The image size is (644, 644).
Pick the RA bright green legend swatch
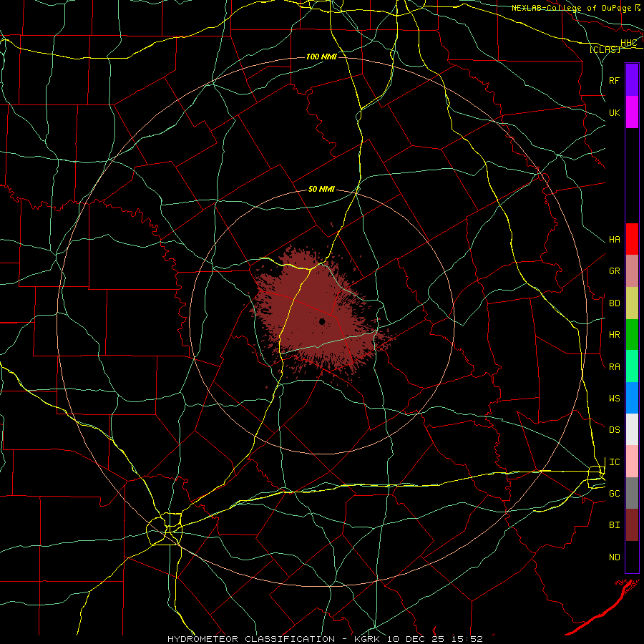pos(632,366)
